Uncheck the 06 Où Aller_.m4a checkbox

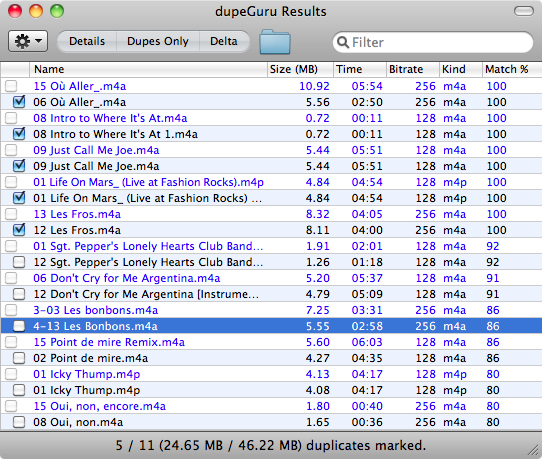[x=19, y=102]
